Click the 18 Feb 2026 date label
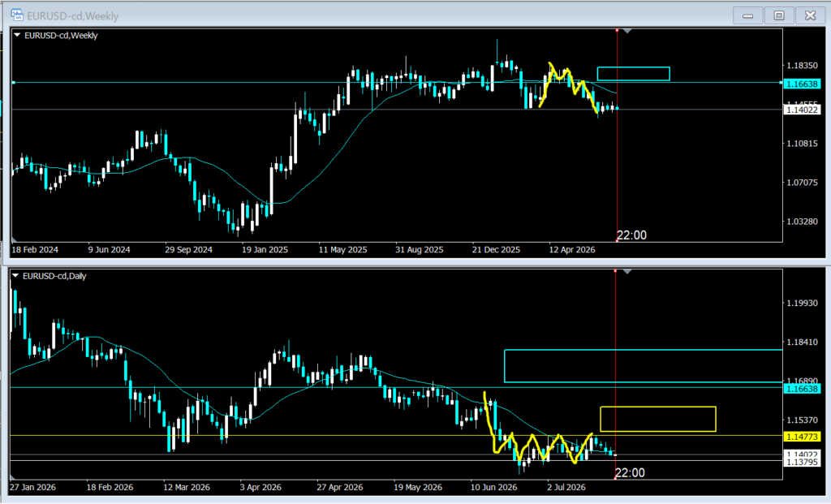Image resolution: width=831 pixels, height=504 pixels. coord(110,487)
